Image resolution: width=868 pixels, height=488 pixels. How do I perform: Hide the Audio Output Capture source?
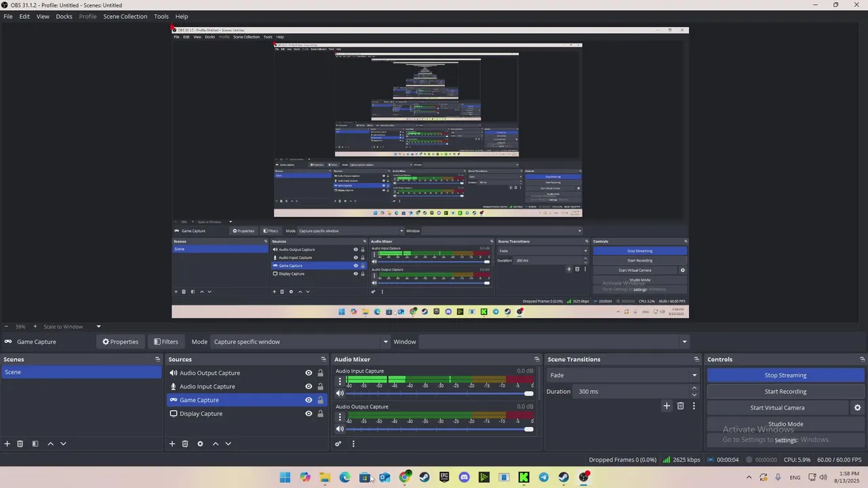(x=309, y=373)
